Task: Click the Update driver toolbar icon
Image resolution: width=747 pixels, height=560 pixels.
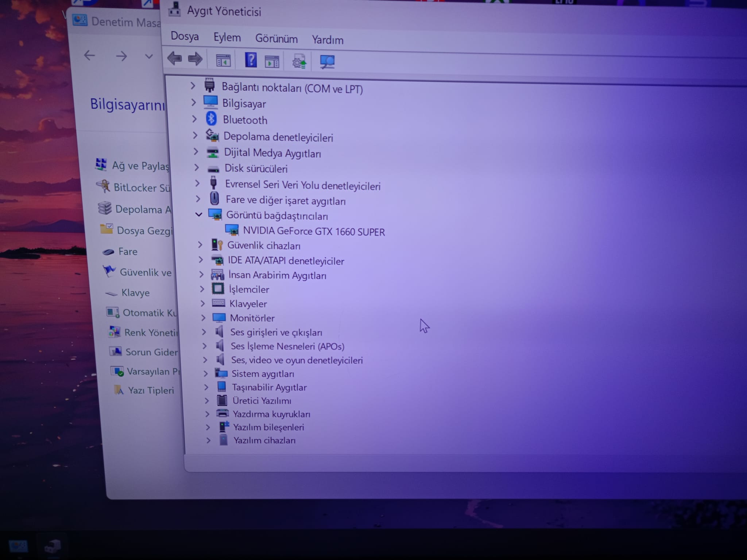Action: tap(299, 62)
